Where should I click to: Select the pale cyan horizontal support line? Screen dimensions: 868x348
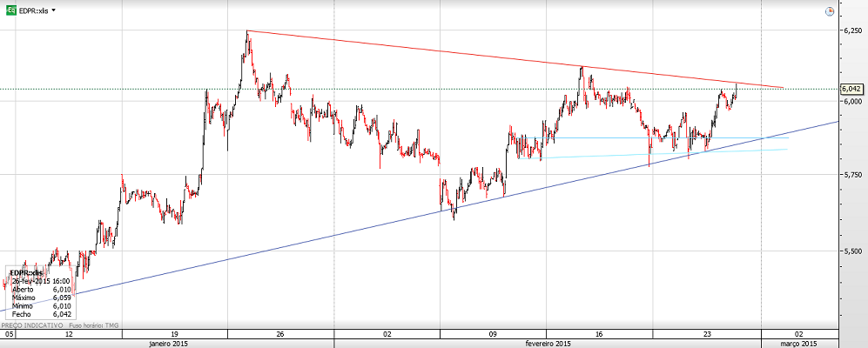[x=653, y=154]
